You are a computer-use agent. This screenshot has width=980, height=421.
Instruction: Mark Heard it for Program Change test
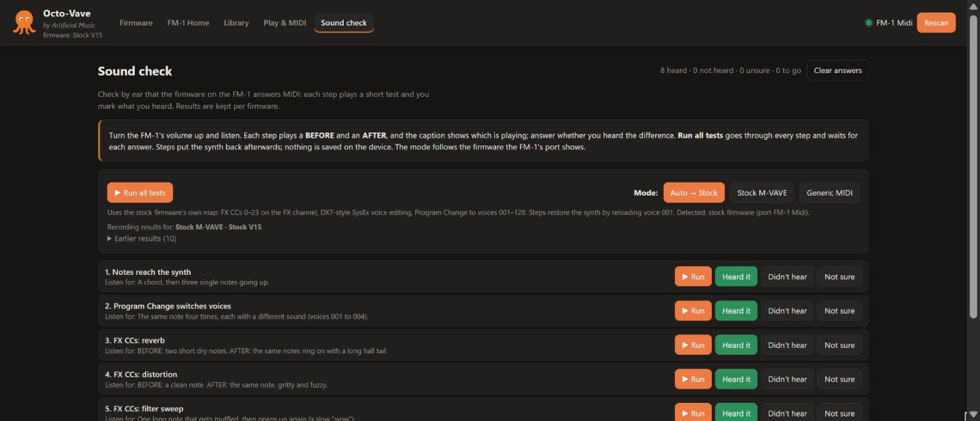click(x=736, y=310)
